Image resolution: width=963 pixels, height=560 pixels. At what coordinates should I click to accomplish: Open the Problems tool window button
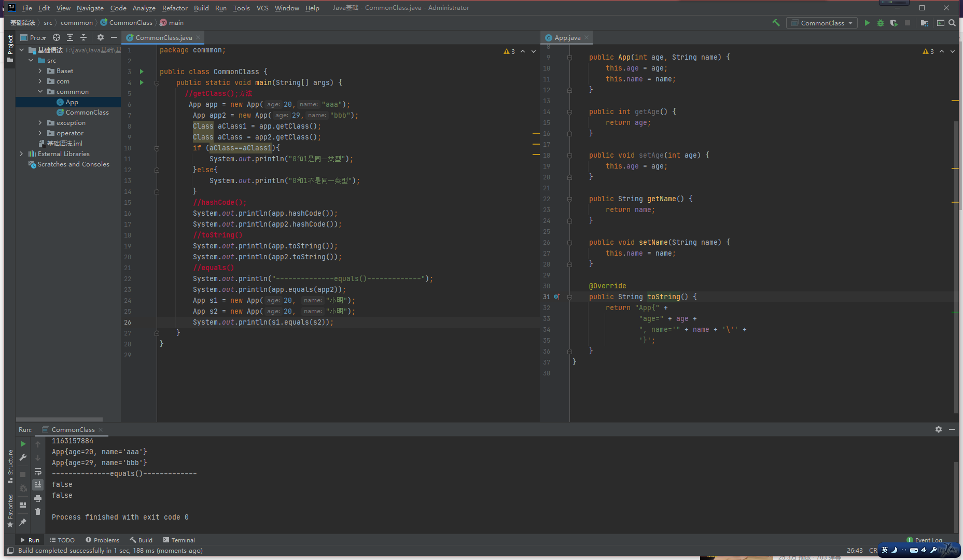pyautogui.click(x=103, y=540)
